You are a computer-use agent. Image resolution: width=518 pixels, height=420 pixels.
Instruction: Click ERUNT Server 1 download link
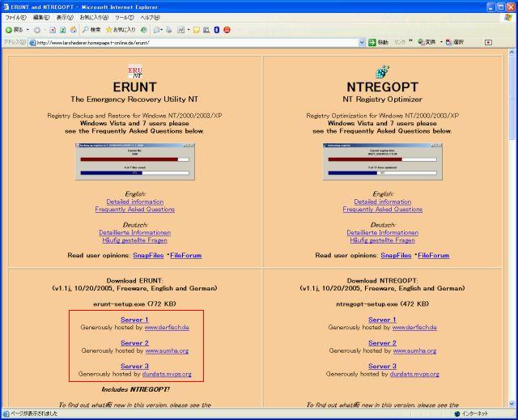(x=134, y=320)
